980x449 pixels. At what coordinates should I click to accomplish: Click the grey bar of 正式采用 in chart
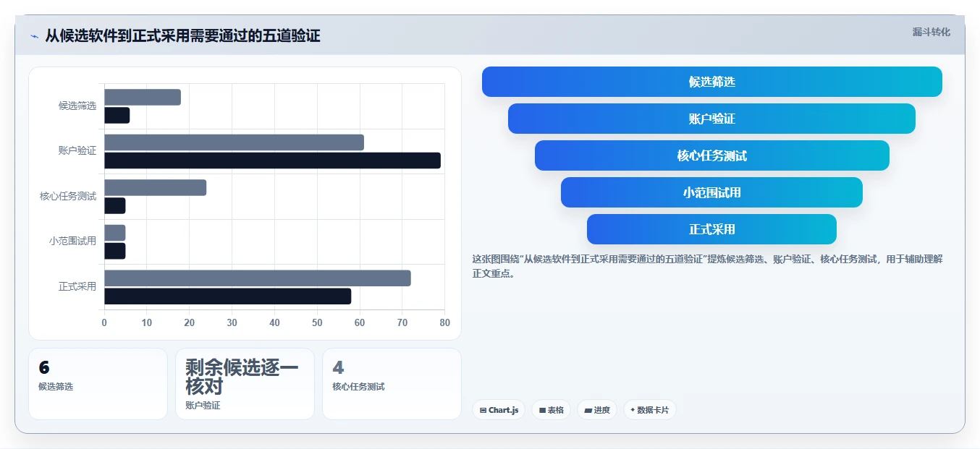click(258, 278)
